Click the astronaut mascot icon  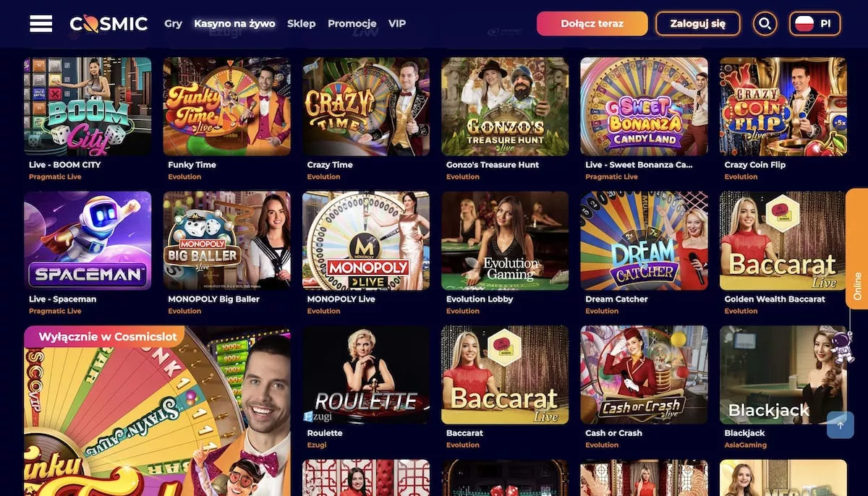coord(841,346)
